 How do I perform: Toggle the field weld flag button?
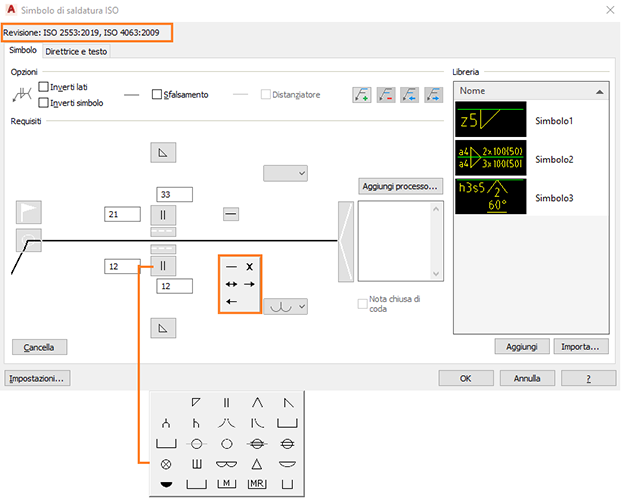29,212
